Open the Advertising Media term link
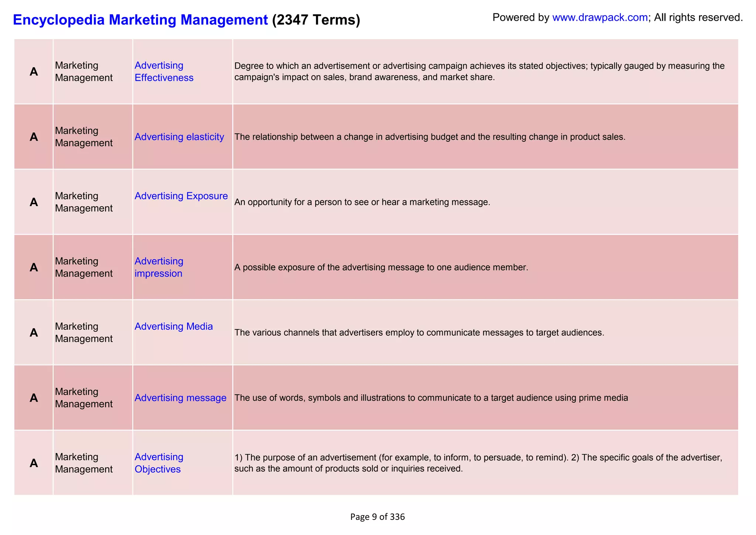This screenshot has width=756, height=535. 173,326
